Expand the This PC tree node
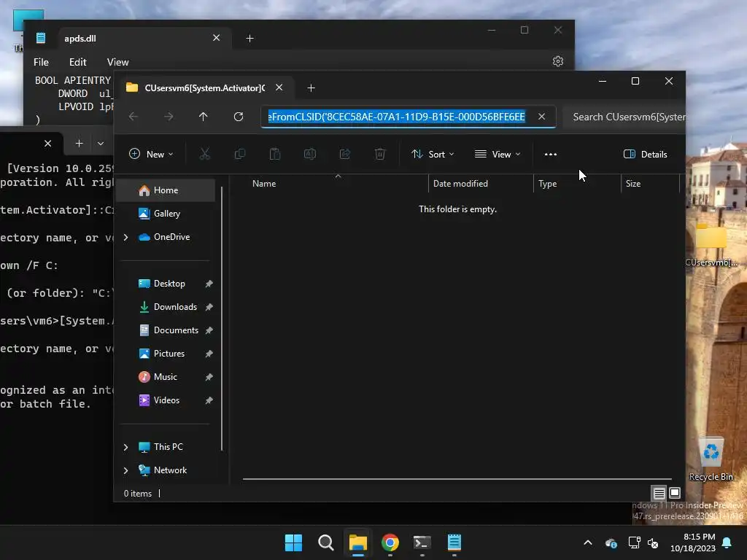The width and height of the screenshot is (747, 560). [125, 447]
